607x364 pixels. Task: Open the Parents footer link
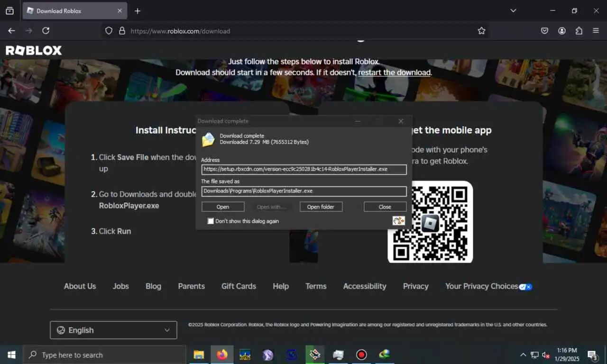pyautogui.click(x=192, y=286)
